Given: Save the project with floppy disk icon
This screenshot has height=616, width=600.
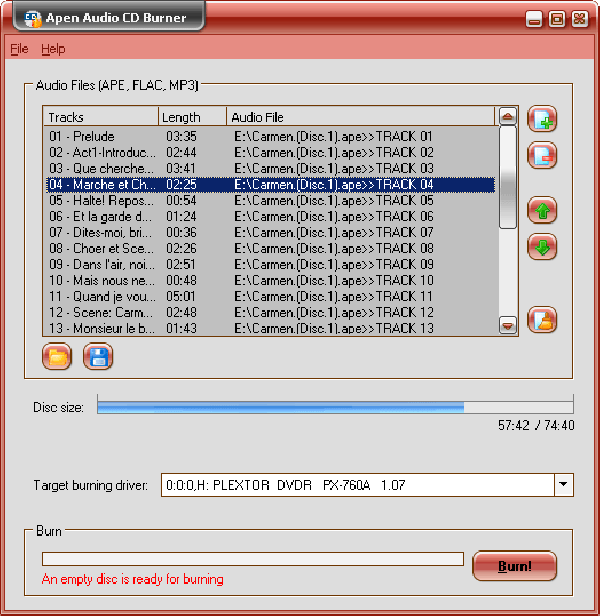Looking at the screenshot, I should (98, 357).
